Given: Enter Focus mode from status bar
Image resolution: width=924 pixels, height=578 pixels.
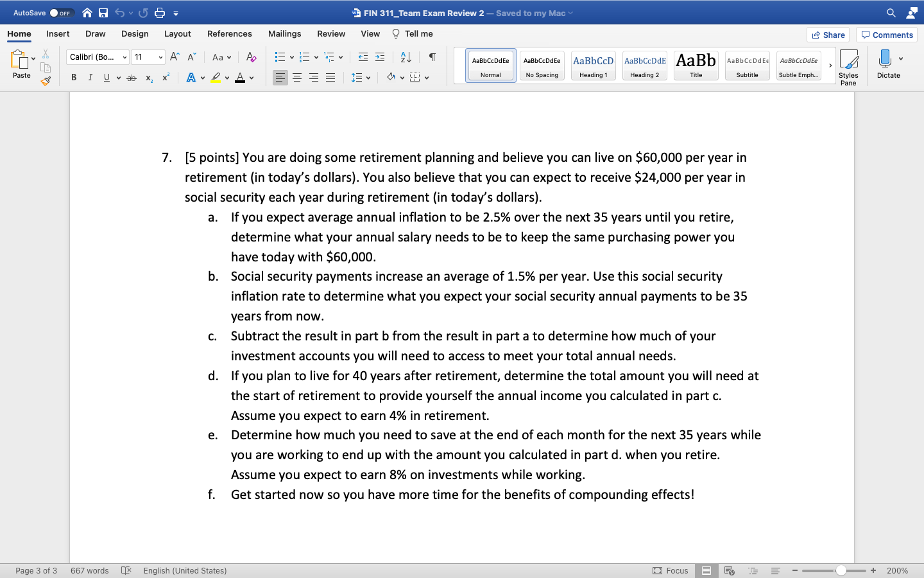Looking at the screenshot, I should pyautogui.click(x=671, y=570).
